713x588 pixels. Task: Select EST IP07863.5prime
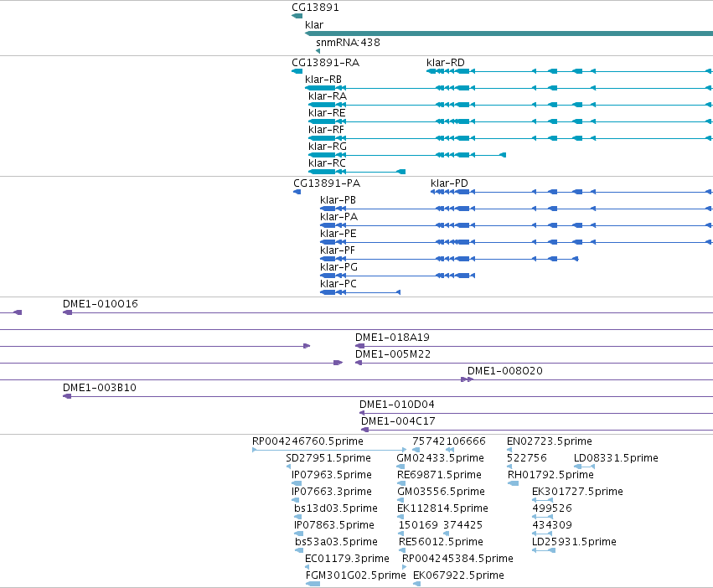click(x=334, y=525)
